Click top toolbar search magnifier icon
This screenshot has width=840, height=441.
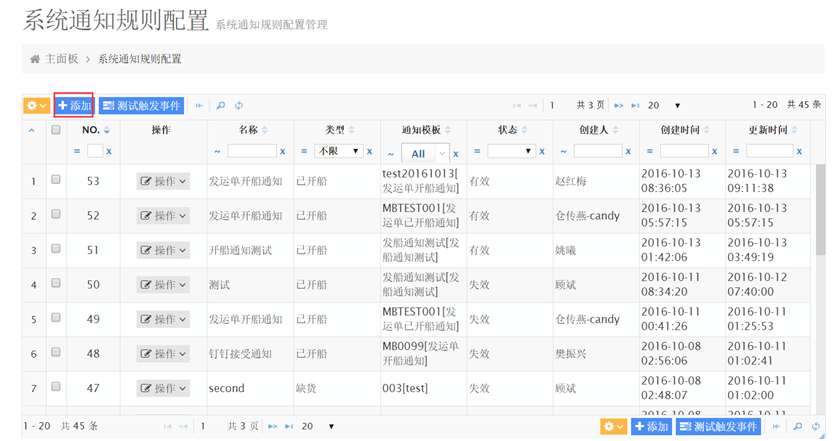[x=221, y=106]
